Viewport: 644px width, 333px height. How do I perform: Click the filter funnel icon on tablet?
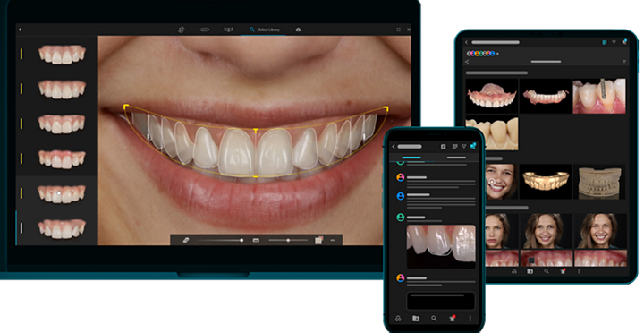click(614, 42)
